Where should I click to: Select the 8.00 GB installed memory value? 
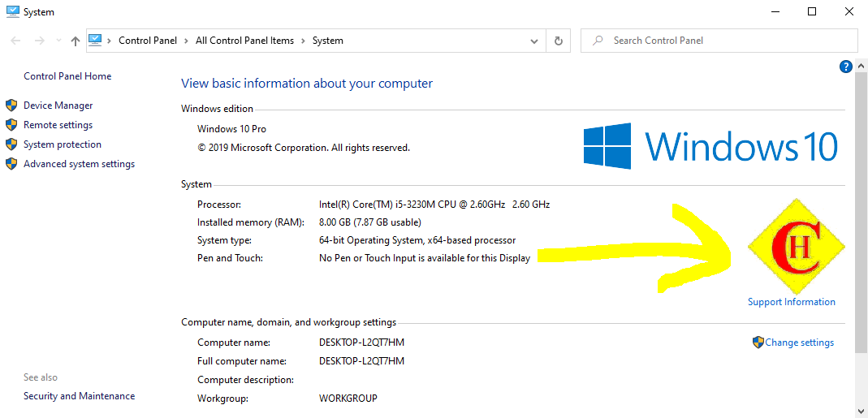(x=370, y=222)
